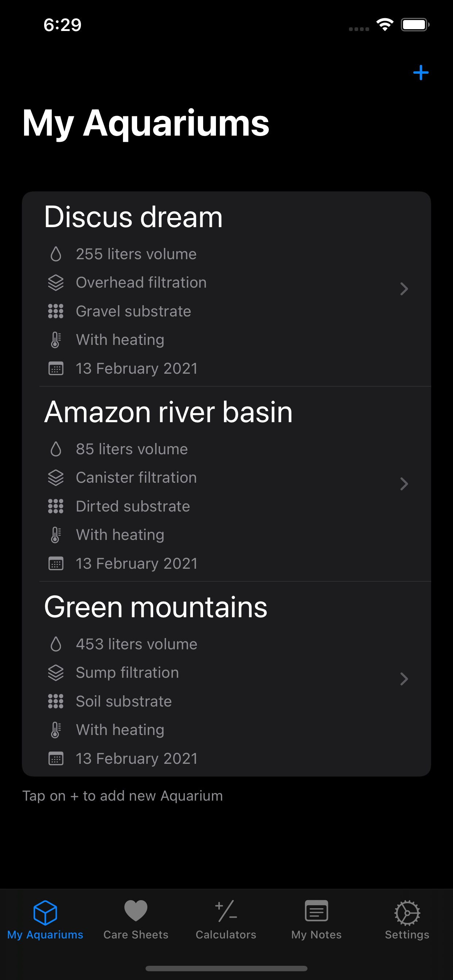Viewport: 453px width, 980px height.
Task: Open the Discus dream aquarium title
Action: coord(133,217)
